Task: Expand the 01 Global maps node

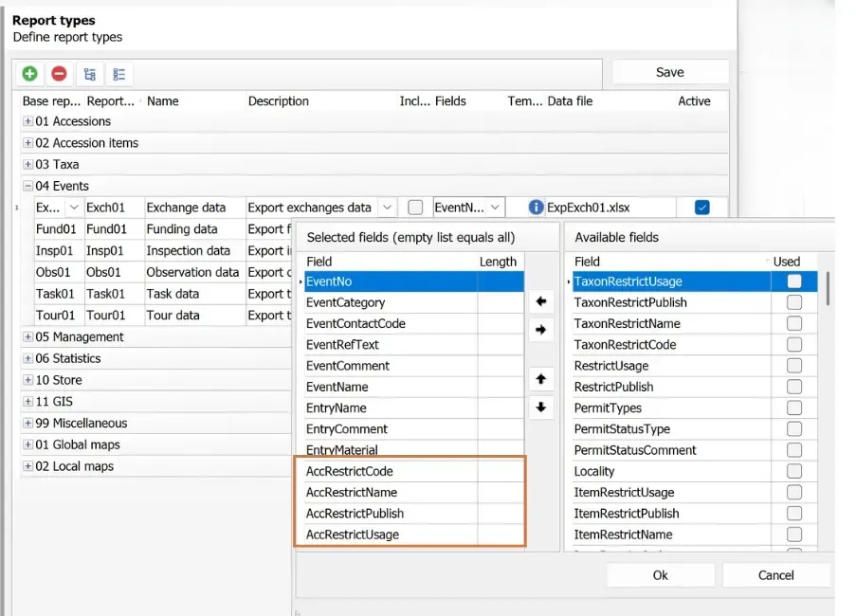Action: pyautogui.click(x=27, y=444)
